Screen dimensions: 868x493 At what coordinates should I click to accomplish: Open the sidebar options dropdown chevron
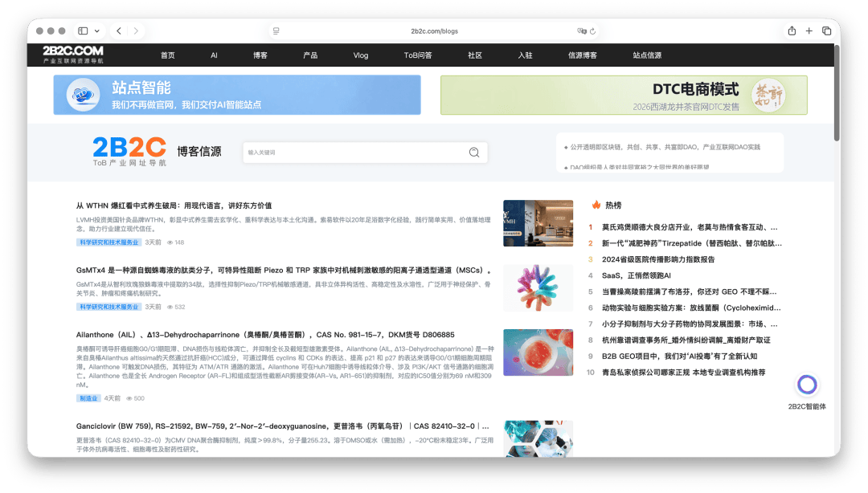click(x=97, y=31)
